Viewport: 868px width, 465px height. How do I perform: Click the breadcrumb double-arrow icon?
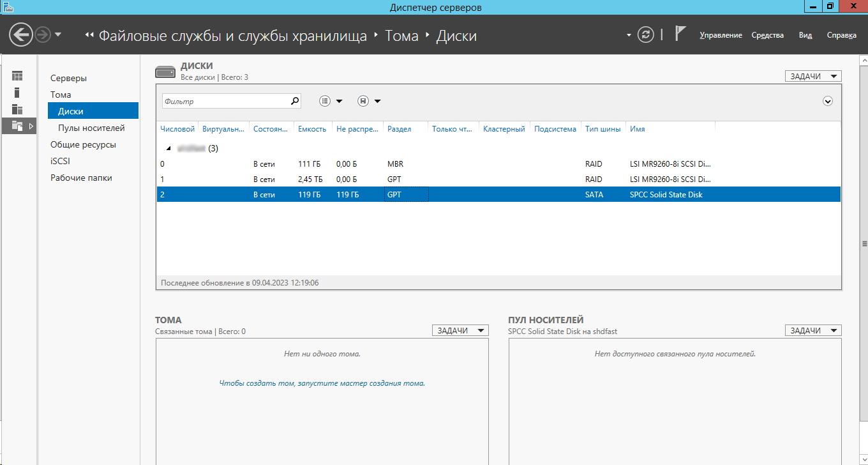(89, 35)
